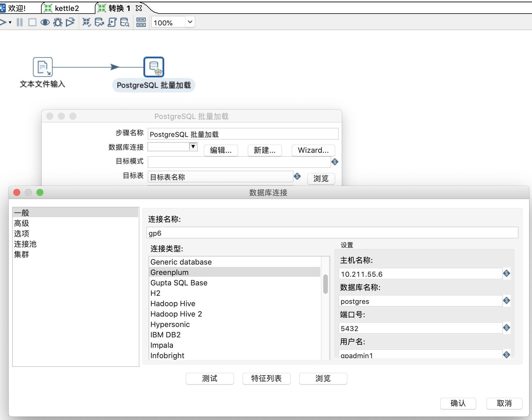Select the PostgreSQL 批量加载 step icon
Screen dimensions: 532x420
(x=154, y=67)
